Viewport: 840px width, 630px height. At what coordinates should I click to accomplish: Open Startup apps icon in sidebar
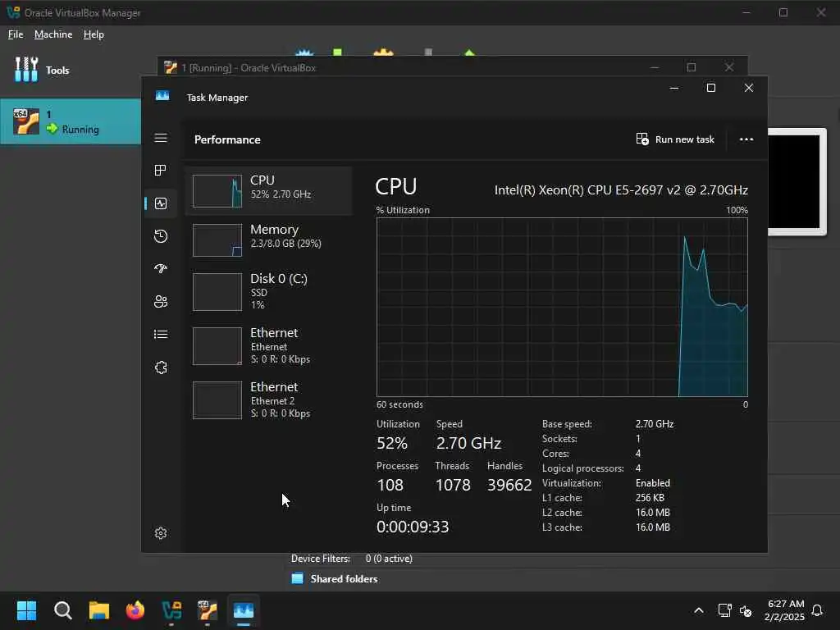[x=161, y=269]
